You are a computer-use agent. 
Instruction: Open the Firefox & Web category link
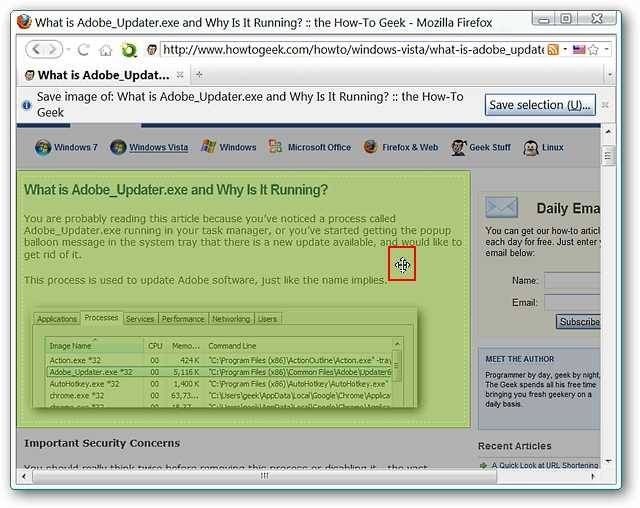click(410, 147)
